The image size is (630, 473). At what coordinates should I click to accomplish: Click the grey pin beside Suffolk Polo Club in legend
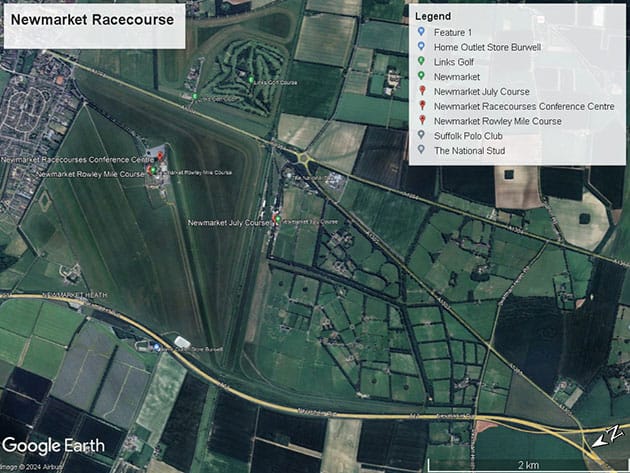pos(421,135)
